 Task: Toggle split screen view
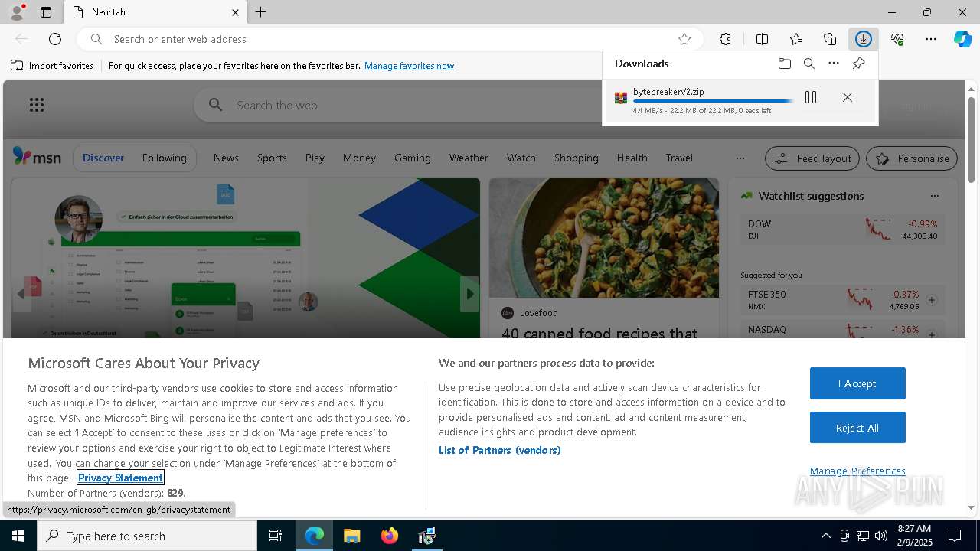pos(762,39)
